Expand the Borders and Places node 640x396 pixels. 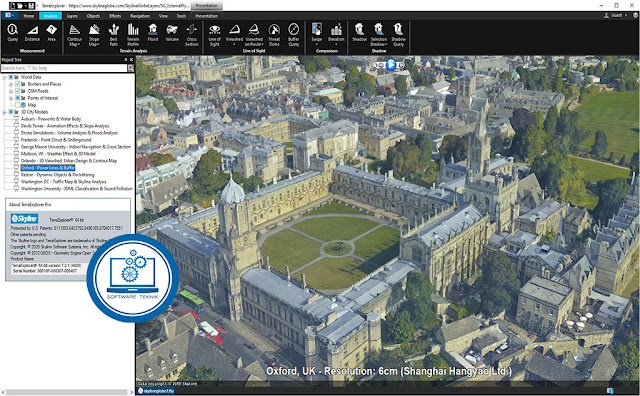pyautogui.click(x=11, y=84)
